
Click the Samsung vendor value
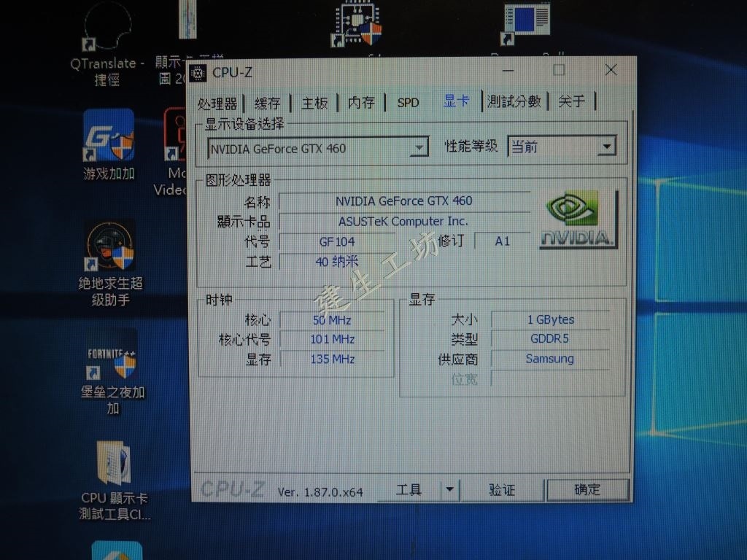tap(550, 359)
